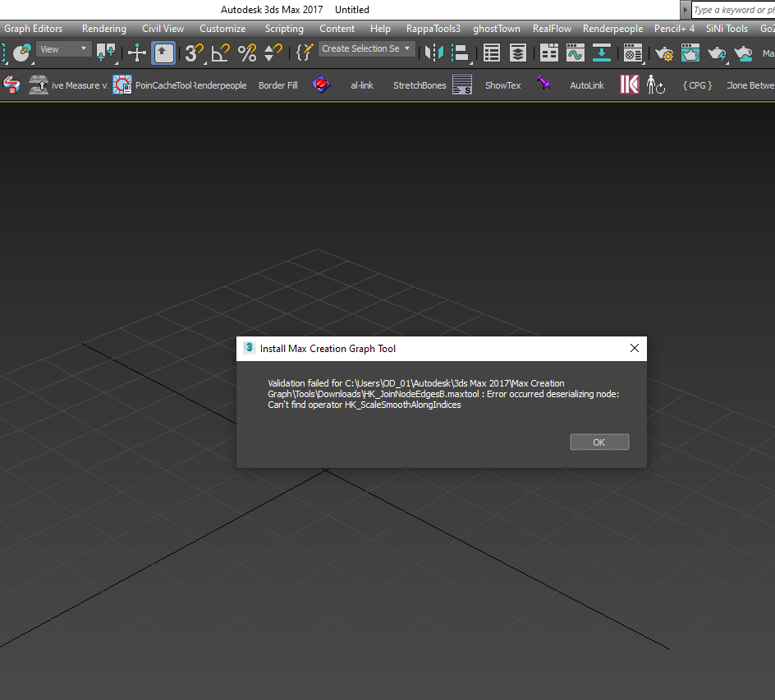The height and width of the screenshot is (700, 775).
Task: Open the Material Editor icon
Action: (633, 53)
